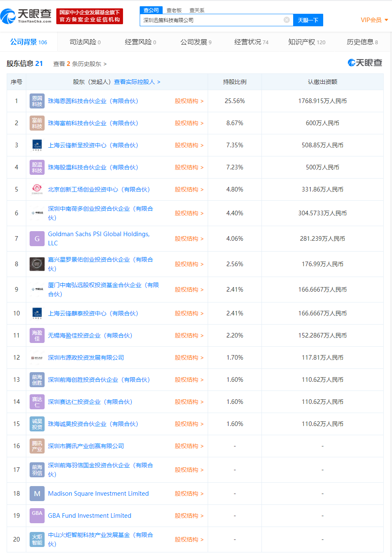Open shareholder link 珠海股温科技合伙企业（有限合伙）
Viewport: 392px width, 557px height.
[x=93, y=167]
